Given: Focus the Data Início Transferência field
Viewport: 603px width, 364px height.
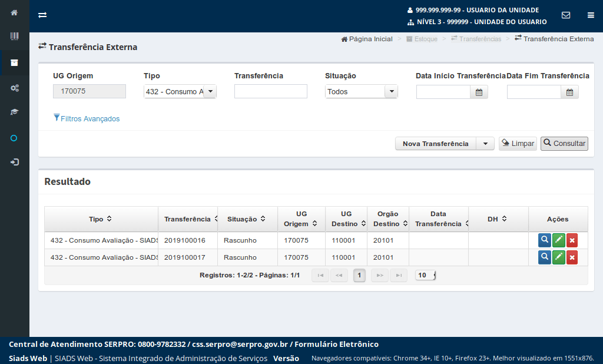Looking at the screenshot, I should pyautogui.click(x=443, y=92).
